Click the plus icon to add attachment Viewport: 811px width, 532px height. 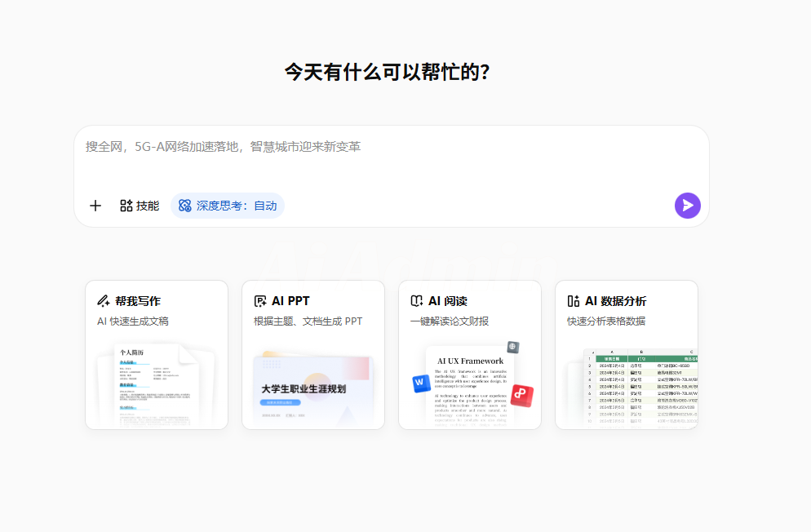[x=95, y=206]
